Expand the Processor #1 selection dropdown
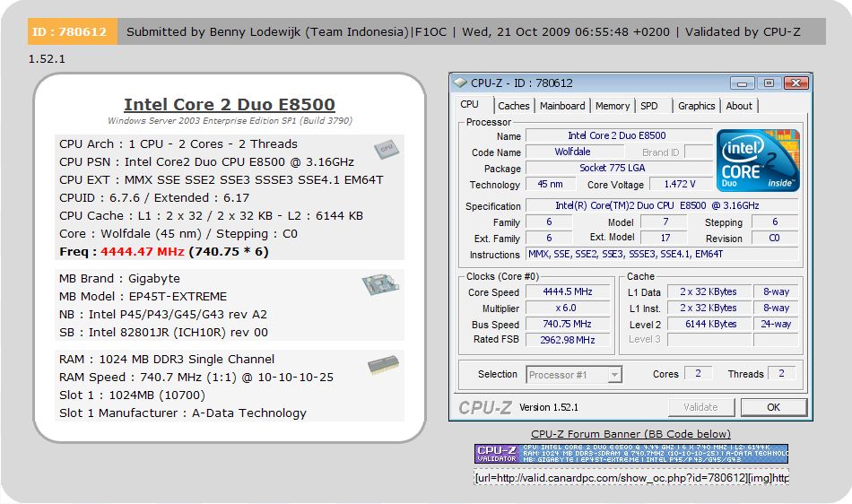The image size is (852, 504). coord(614,375)
